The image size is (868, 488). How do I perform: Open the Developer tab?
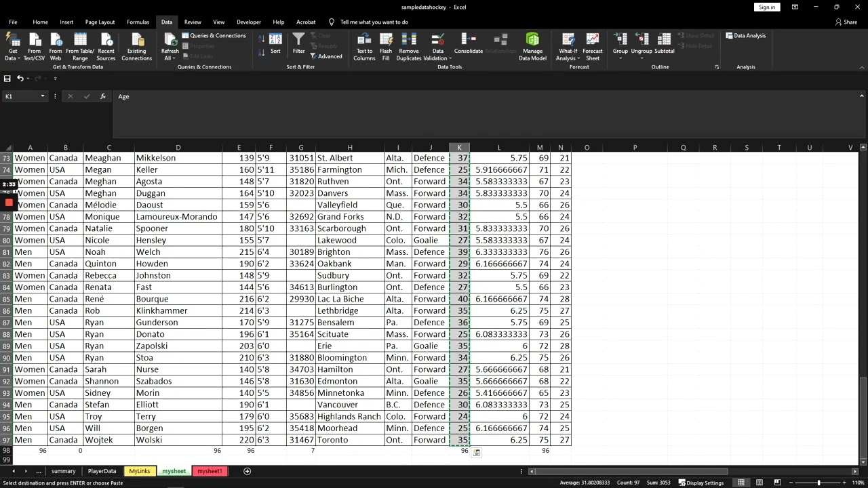[248, 22]
